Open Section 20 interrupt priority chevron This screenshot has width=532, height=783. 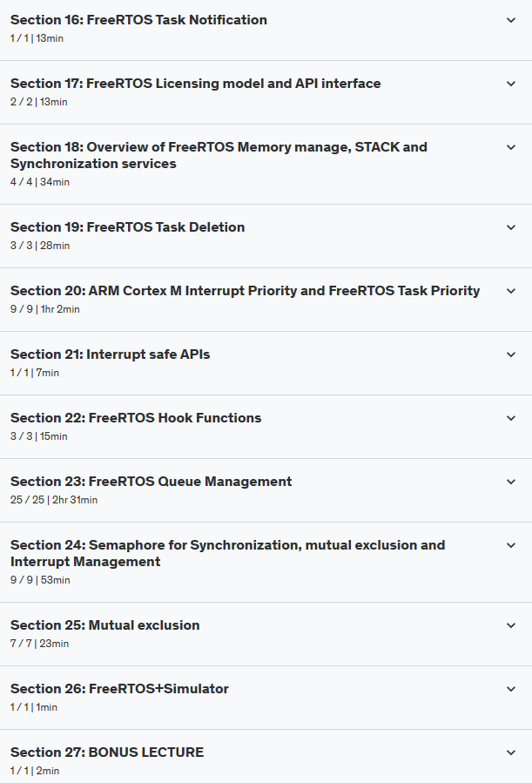[x=511, y=290]
